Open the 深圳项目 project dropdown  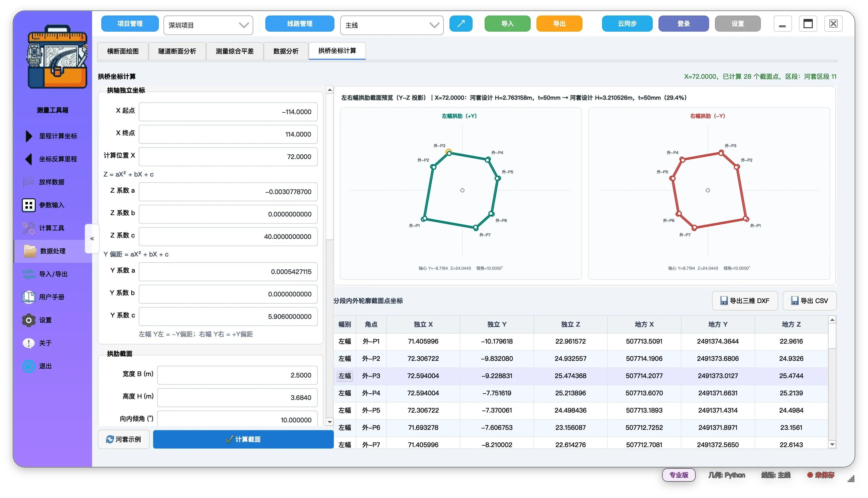click(208, 25)
